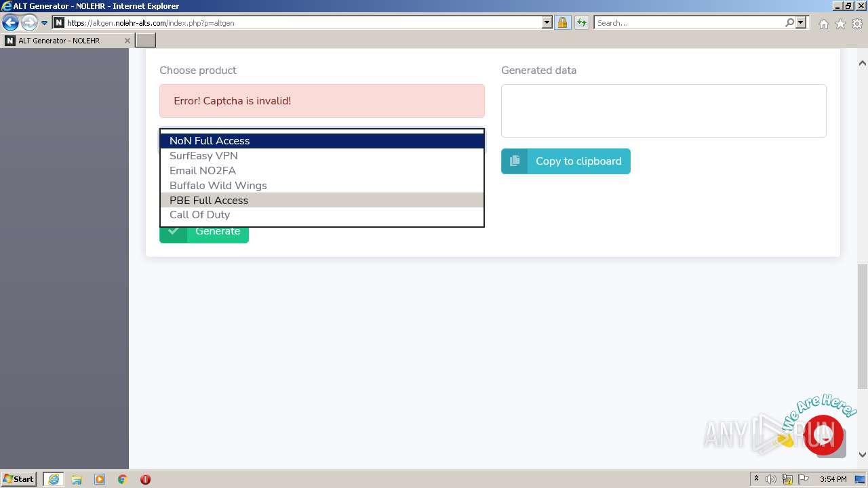The image size is (868, 488).
Task: Open Windows Media Player taskbar icon
Action: [x=100, y=479]
